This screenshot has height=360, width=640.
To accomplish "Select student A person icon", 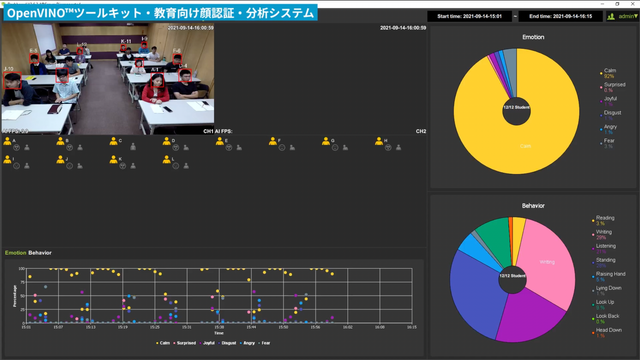I will pyautogui.click(x=7, y=141).
